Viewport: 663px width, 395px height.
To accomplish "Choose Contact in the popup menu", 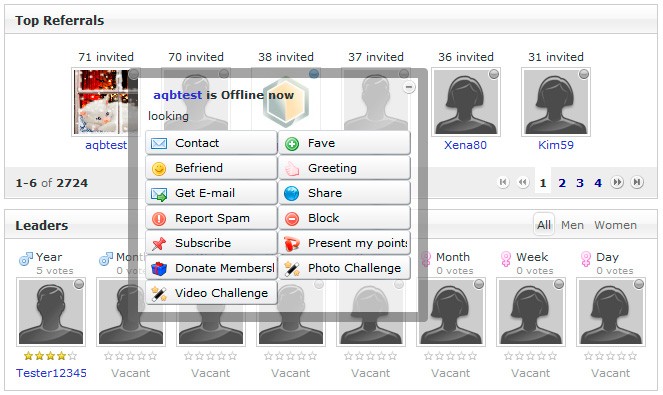I will (x=211, y=143).
